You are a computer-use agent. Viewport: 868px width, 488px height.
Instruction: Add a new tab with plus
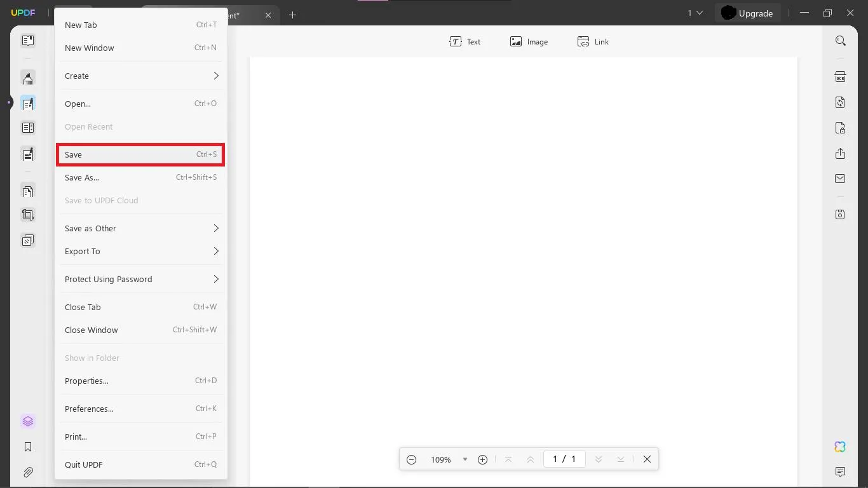[292, 15]
